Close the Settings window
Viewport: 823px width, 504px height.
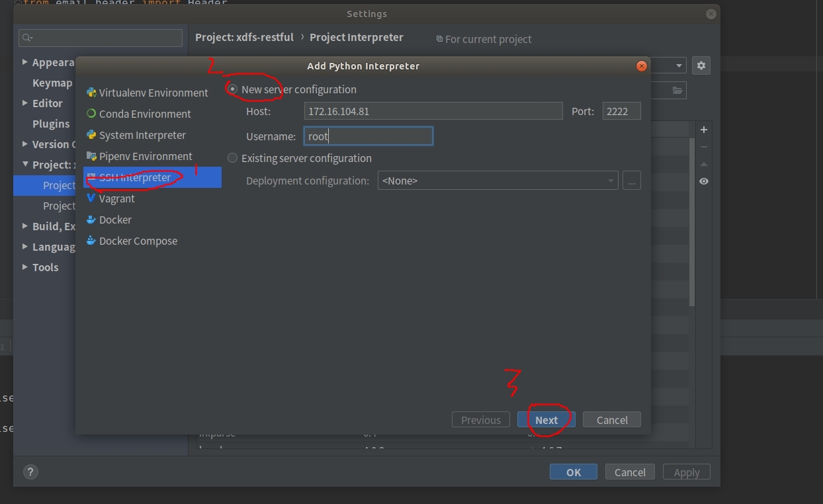click(x=711, y=14)
